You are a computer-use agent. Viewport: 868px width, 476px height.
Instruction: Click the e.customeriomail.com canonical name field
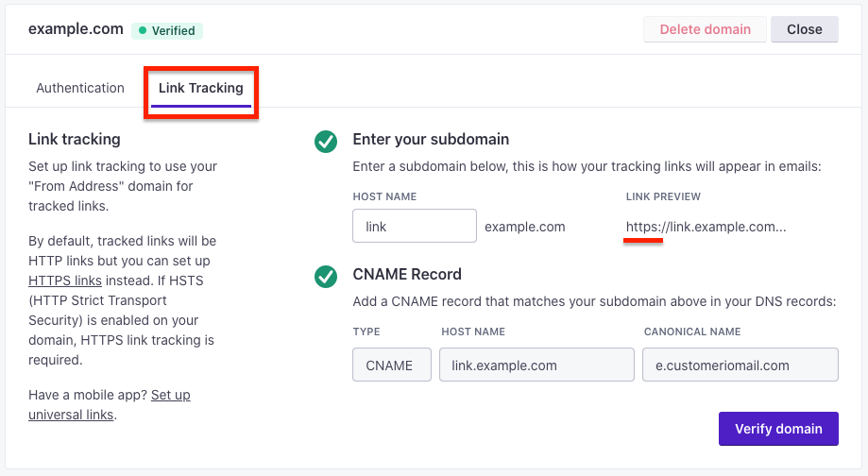coord(740,365)
